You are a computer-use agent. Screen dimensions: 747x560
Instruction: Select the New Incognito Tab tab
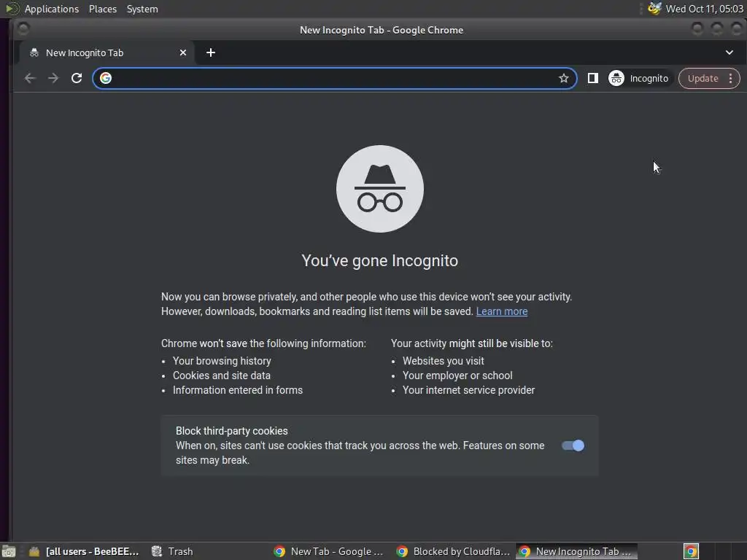[107, 52]
